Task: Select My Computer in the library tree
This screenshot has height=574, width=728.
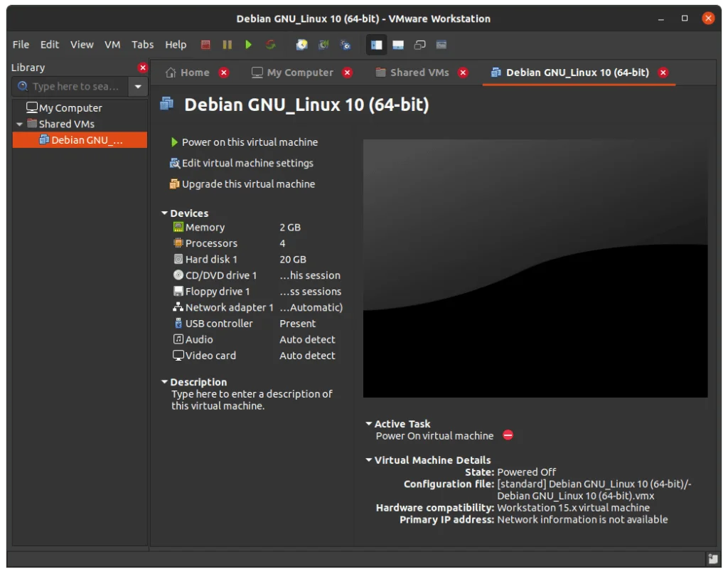Action: (x=64, y=107)
